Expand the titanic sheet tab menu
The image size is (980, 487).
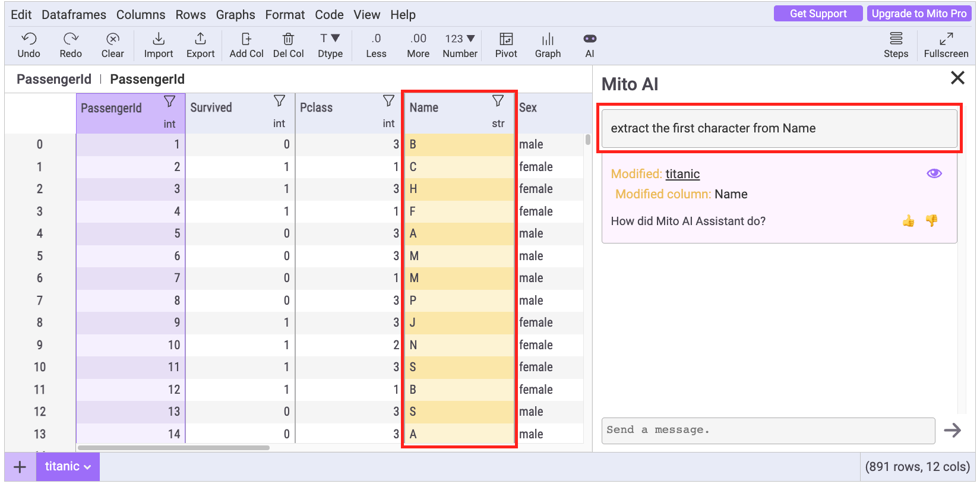point(87,467)
